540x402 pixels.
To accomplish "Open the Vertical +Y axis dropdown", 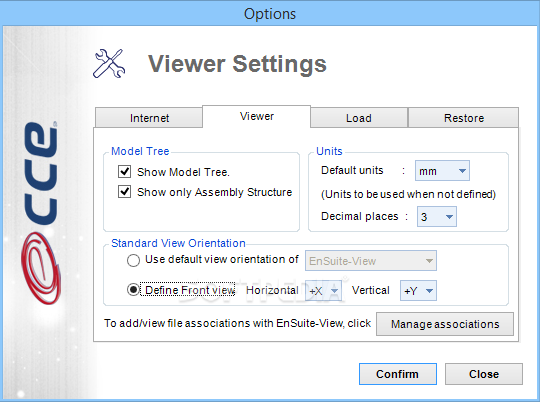I will [418, 291].
